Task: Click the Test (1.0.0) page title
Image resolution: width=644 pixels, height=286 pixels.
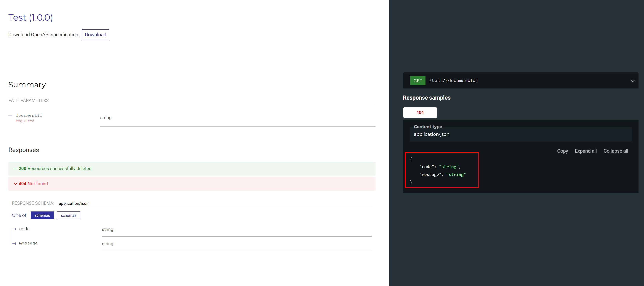Action: 31,17
